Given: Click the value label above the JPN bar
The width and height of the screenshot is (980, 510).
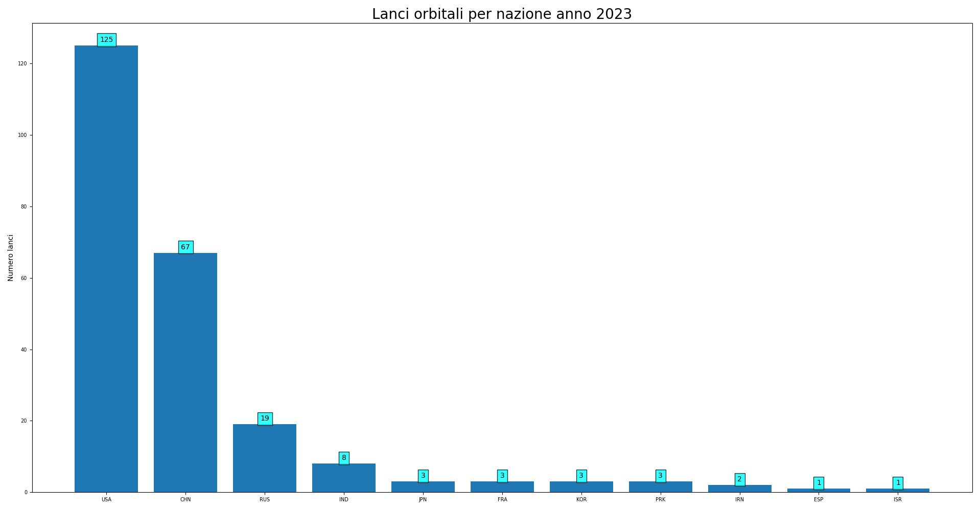Looking at the screenshot, I should pyautogui.click(x=423, y=476).
